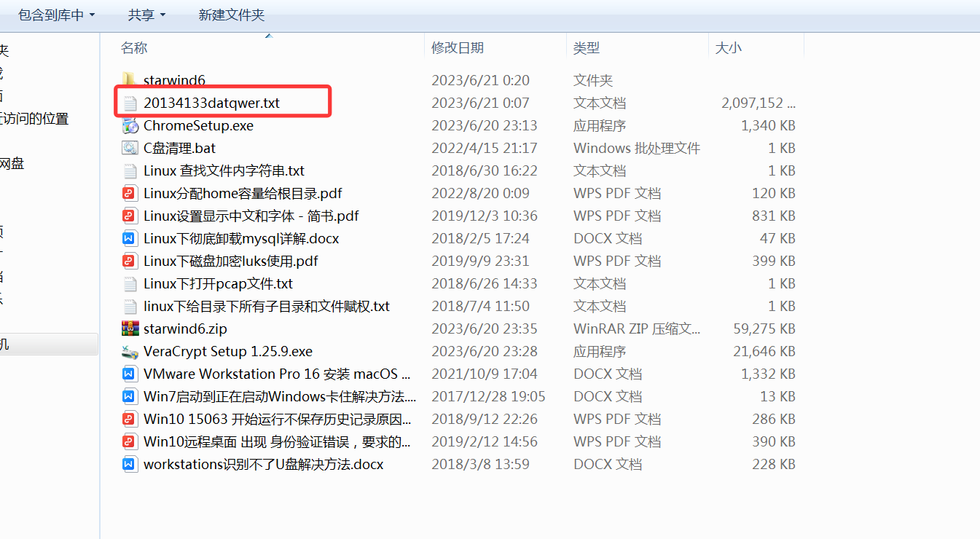Click the VeraCrypt Setup 1.25.9.exe icon
The image size is (980, 539).
click(130, 351)
